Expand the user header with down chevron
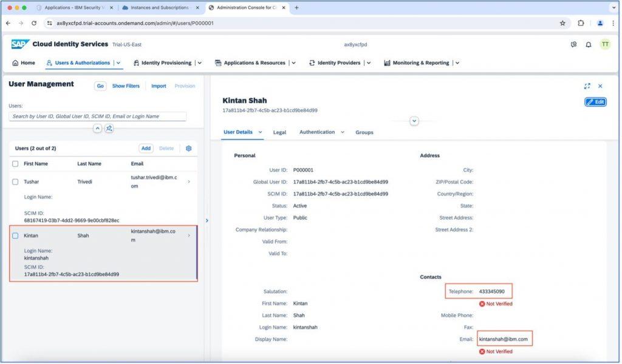The height and width of the screenshot is (364, 622). (414, 121)
